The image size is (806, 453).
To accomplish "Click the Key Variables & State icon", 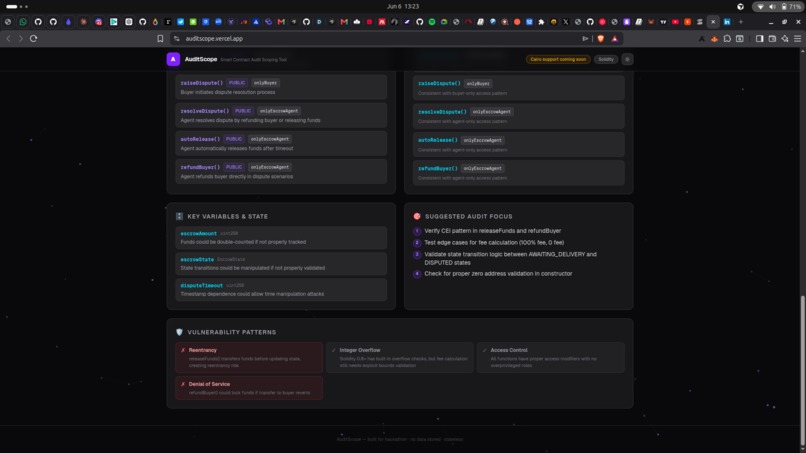I will pos(179,216).
